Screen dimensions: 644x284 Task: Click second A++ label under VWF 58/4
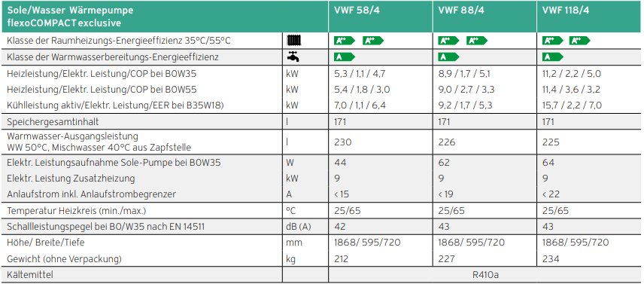[373, 40]
